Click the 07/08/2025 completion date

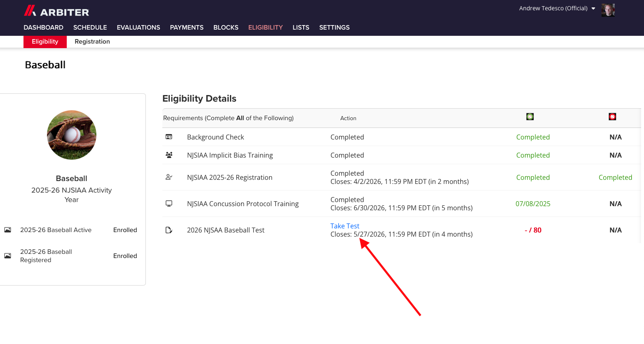533,204
